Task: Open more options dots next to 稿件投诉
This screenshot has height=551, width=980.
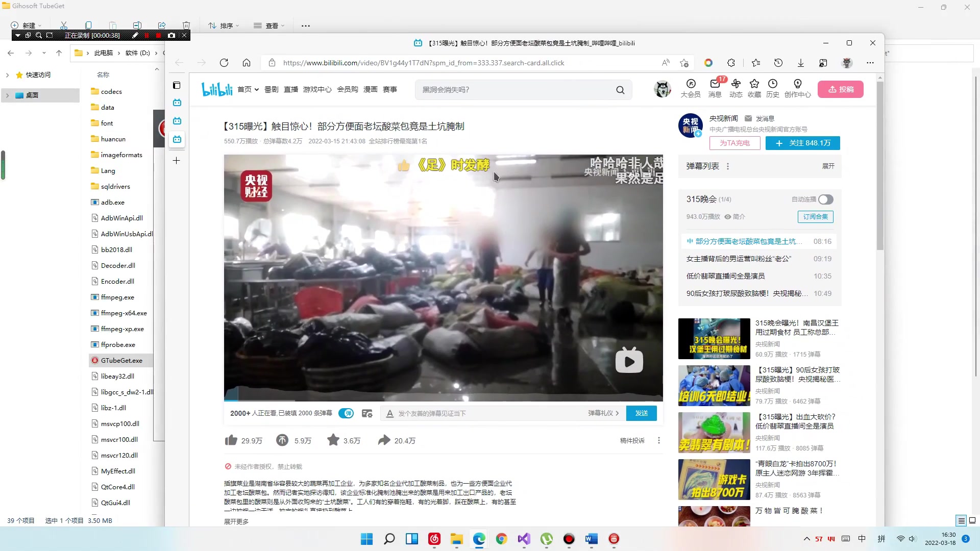Action: (x=659, y=440)
